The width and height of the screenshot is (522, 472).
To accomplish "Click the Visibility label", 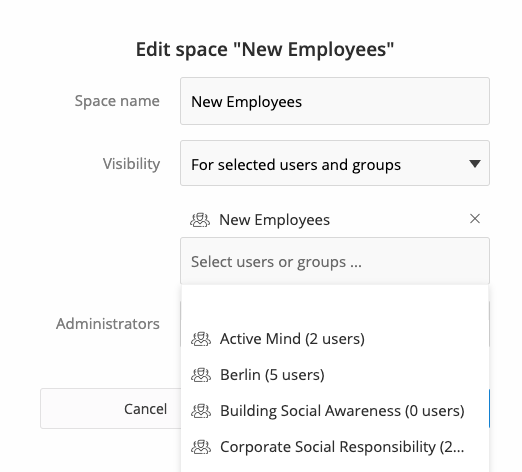I will (131, 164).
